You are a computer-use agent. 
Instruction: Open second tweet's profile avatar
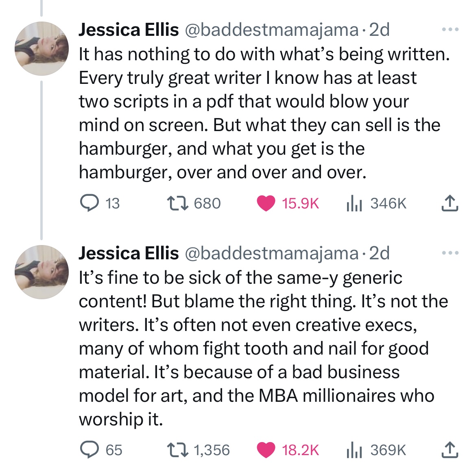(41, 272)
